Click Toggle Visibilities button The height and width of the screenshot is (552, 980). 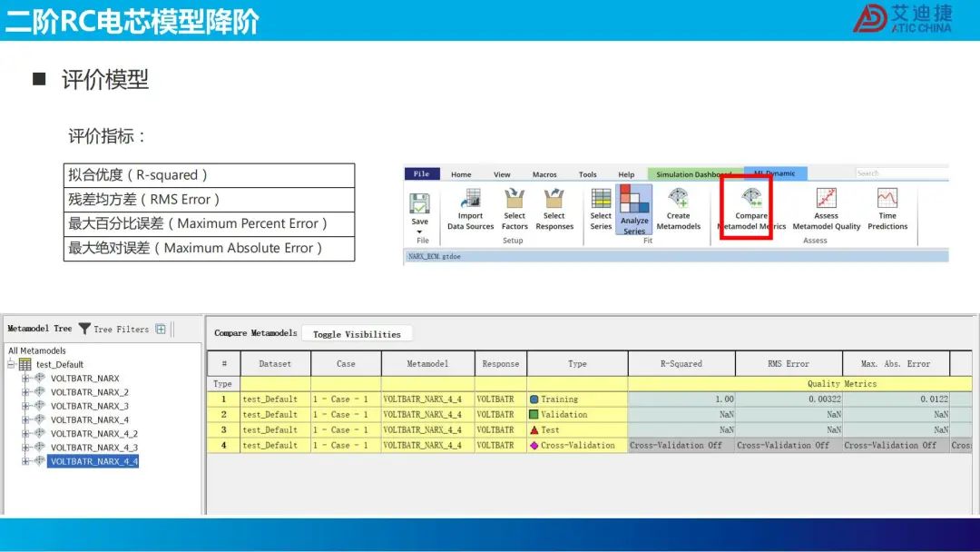(357, 334)
